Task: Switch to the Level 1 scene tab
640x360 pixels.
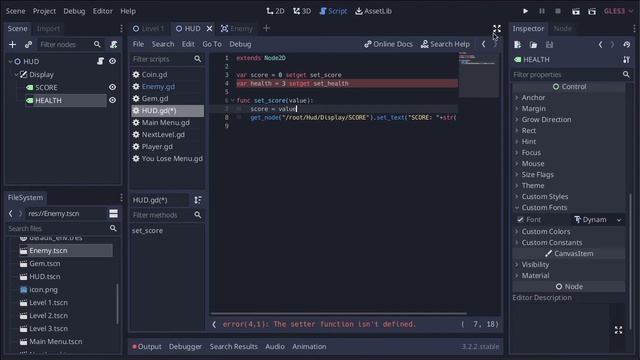Action: [149, 29]
